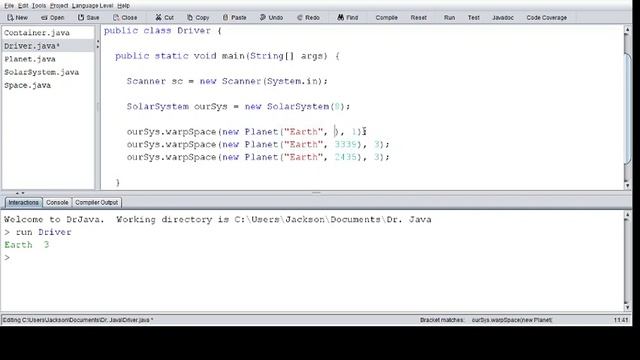
Task: Open Find dialog from toolbar
Action: 348,18
